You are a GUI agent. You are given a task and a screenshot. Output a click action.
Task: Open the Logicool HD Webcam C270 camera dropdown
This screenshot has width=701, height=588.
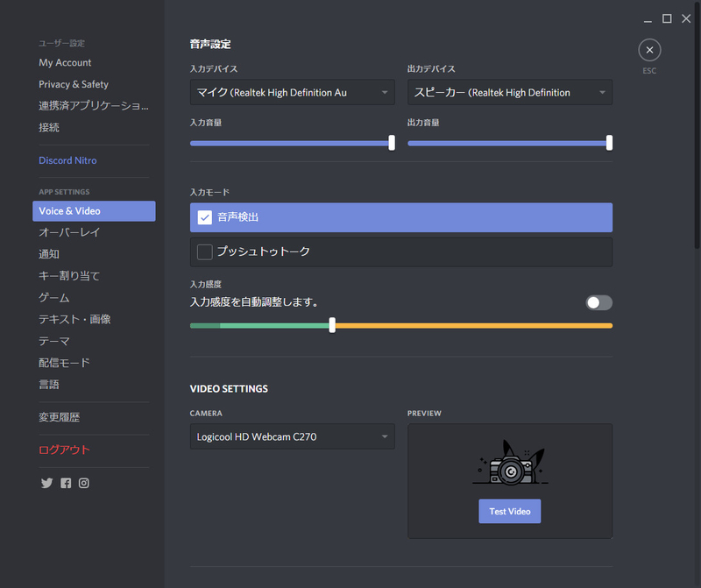(293, 436)
